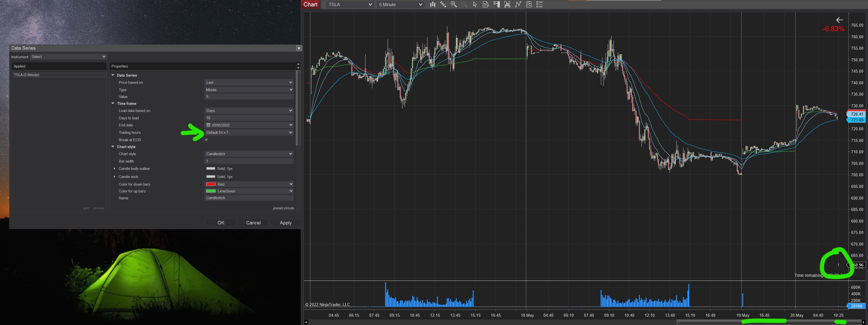
Task: Click the 726.41 price marker on axis
Action: 857,114
